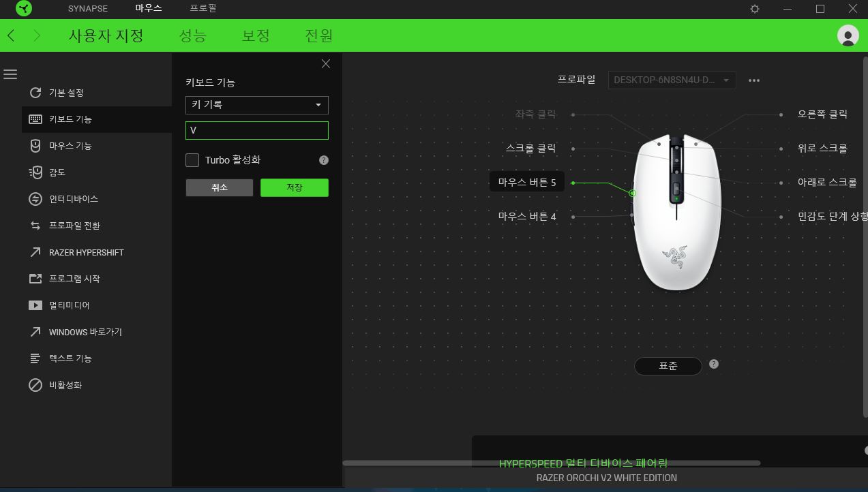Select the 프로파일 전환 arrows icon

tap(35, 226)
